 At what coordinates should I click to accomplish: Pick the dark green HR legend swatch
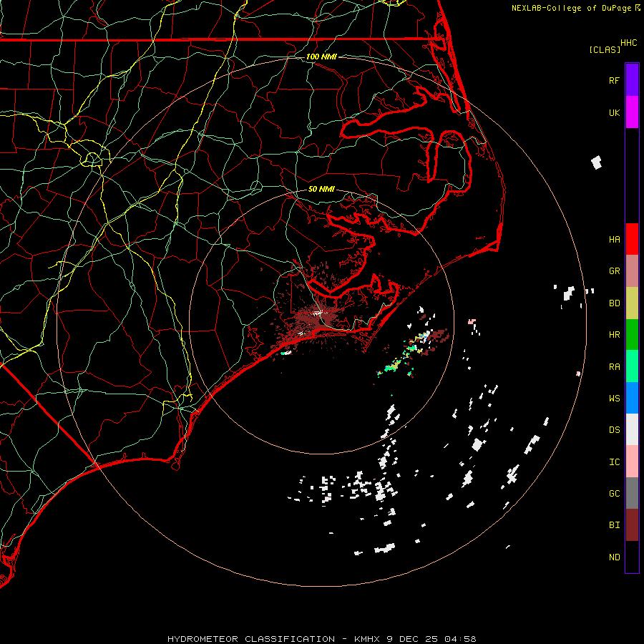click(x=632, y=335)
